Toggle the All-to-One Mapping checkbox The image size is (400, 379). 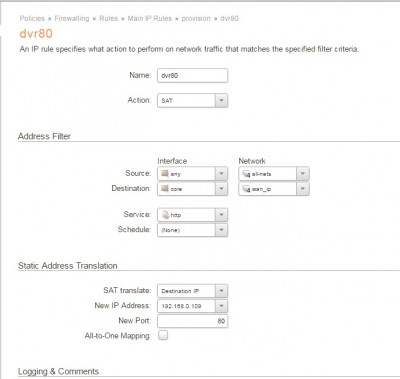pos(163,335)
